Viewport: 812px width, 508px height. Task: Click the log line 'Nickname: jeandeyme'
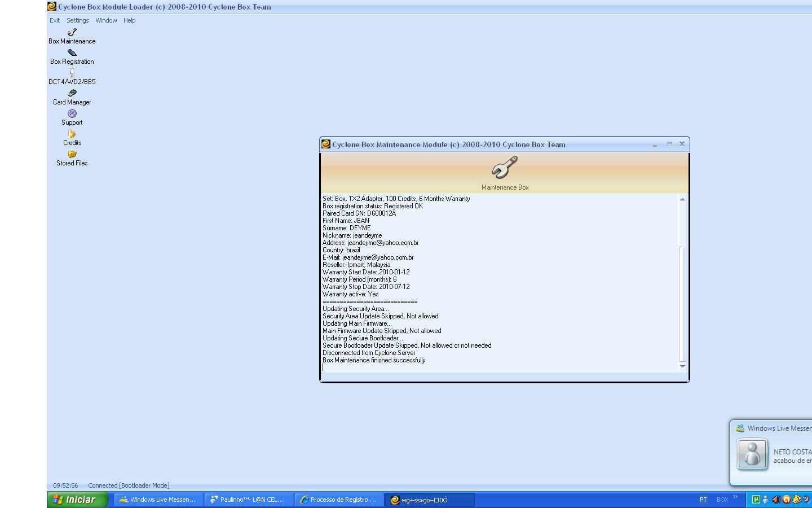[x=352, y=235]
